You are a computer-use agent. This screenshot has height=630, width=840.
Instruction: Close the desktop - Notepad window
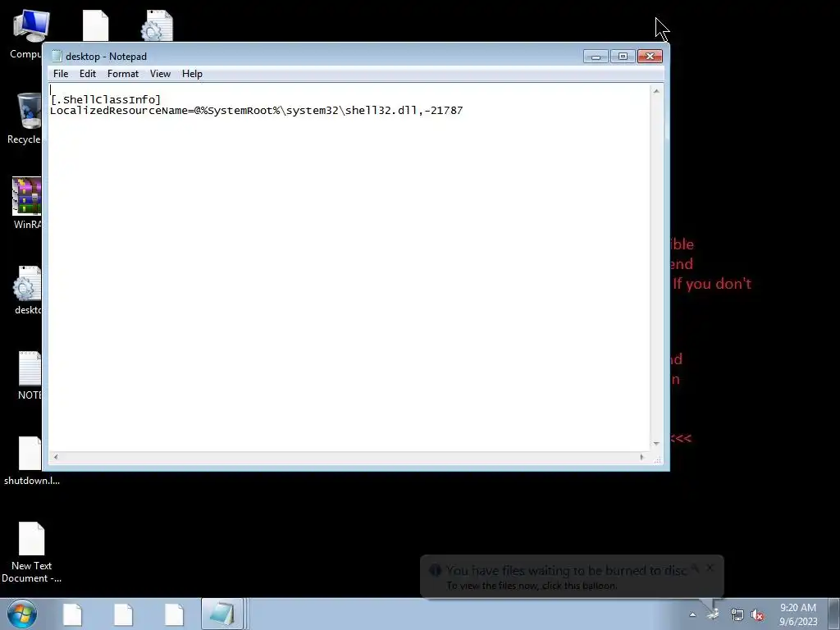coord(650,57)
